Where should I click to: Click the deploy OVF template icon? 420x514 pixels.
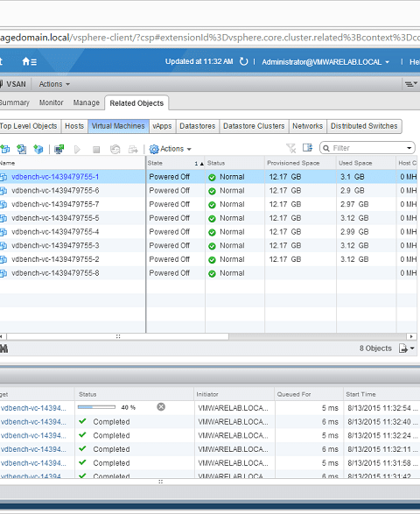(x=38, y=149)
